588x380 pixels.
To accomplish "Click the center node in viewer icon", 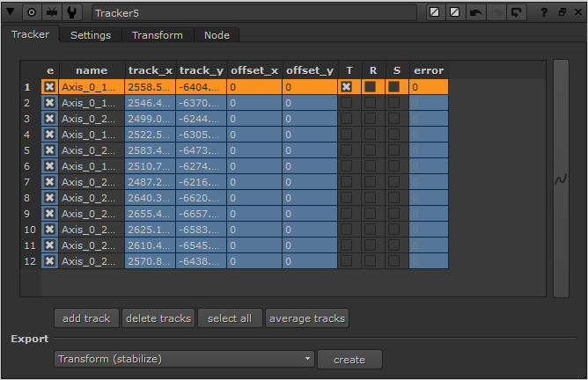I will 33,13.
